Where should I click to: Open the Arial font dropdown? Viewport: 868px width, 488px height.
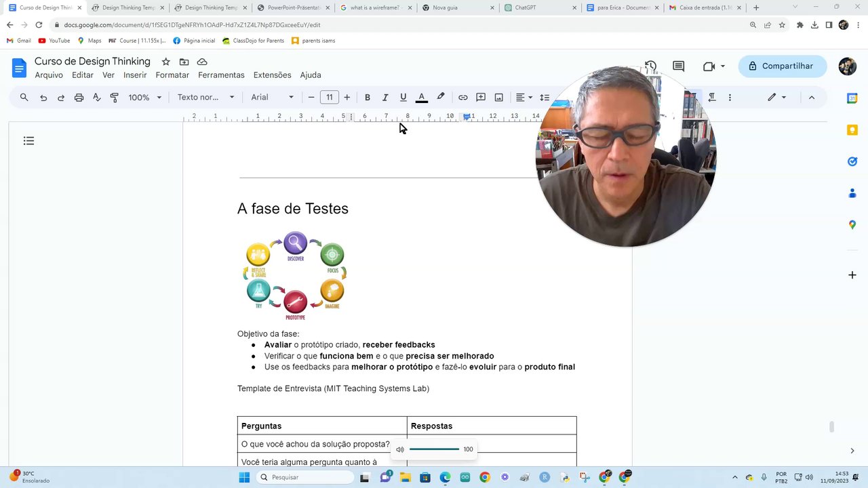click(x=273, y=98)
